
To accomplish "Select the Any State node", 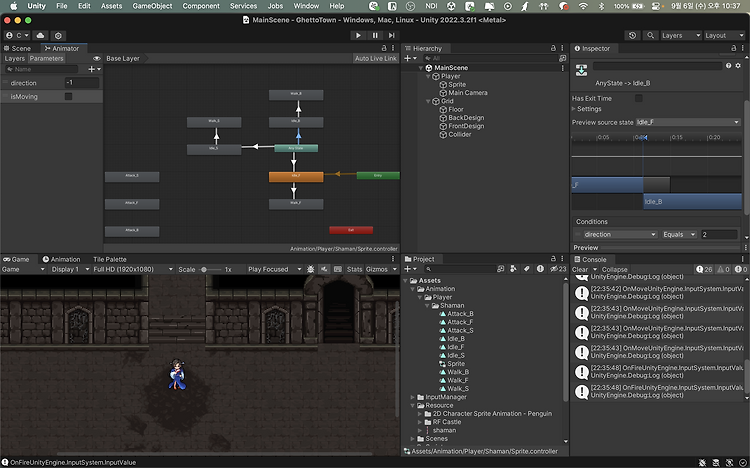I will pos(296,148).
